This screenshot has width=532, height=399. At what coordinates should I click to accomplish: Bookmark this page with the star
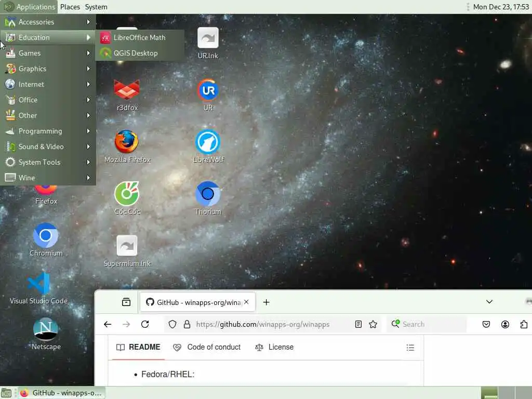click(x=373, y=324)
